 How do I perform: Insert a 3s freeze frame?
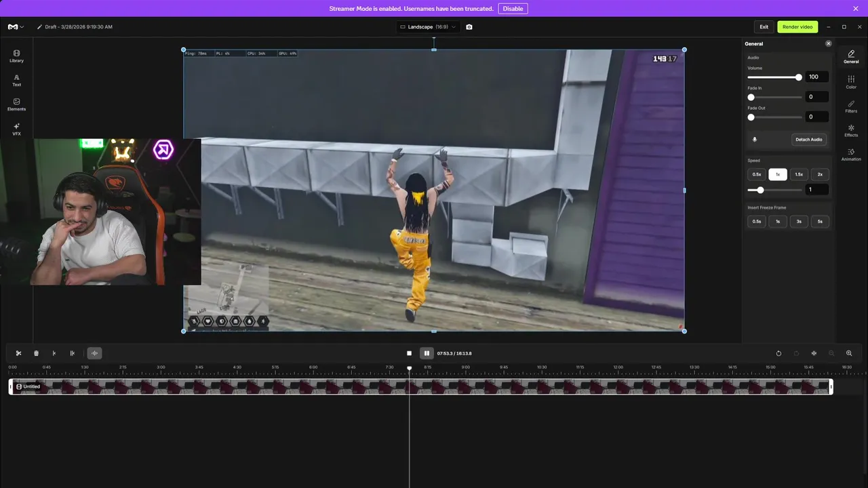tap(799, 222)
